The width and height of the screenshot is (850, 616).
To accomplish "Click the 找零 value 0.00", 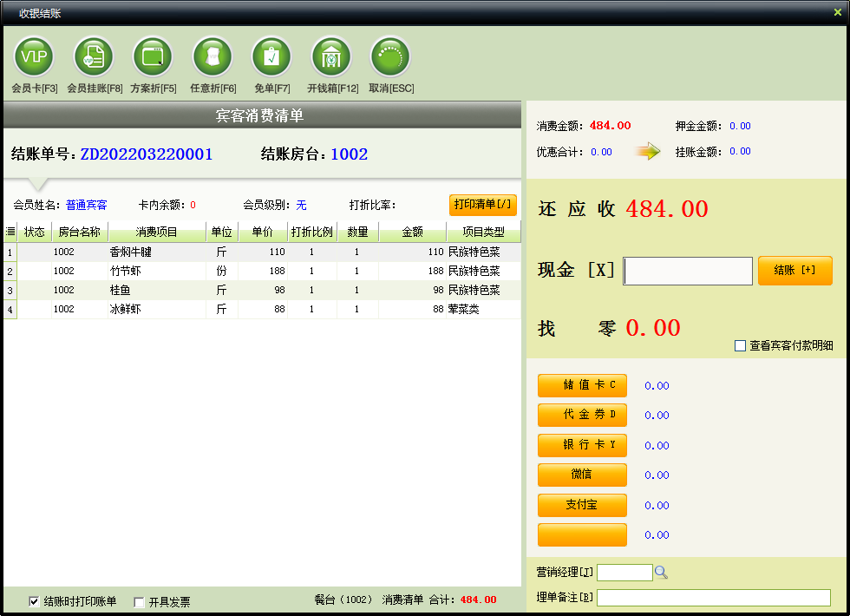I will tap(653, 328).
